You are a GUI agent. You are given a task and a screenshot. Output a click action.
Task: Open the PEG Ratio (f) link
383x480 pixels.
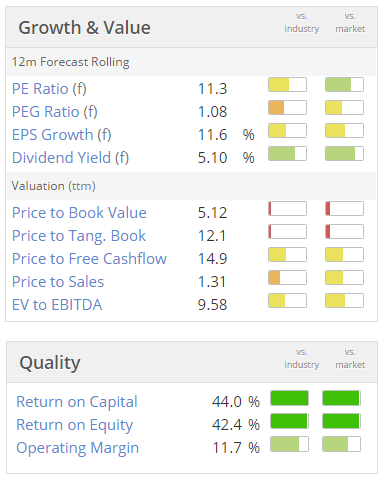pyautogui.click(x=55, y=112)
